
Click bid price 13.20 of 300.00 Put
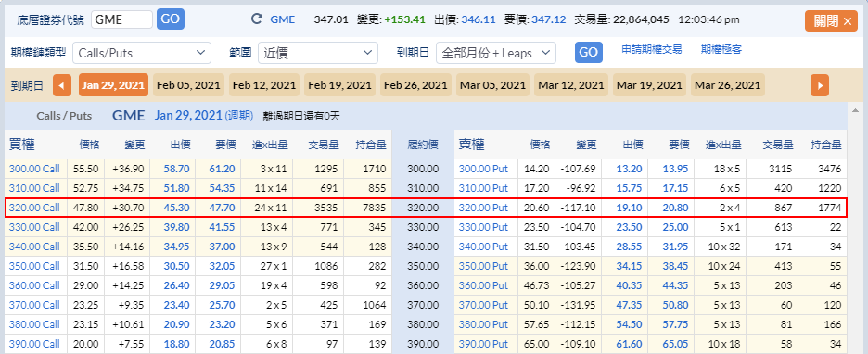click(630, 169)
